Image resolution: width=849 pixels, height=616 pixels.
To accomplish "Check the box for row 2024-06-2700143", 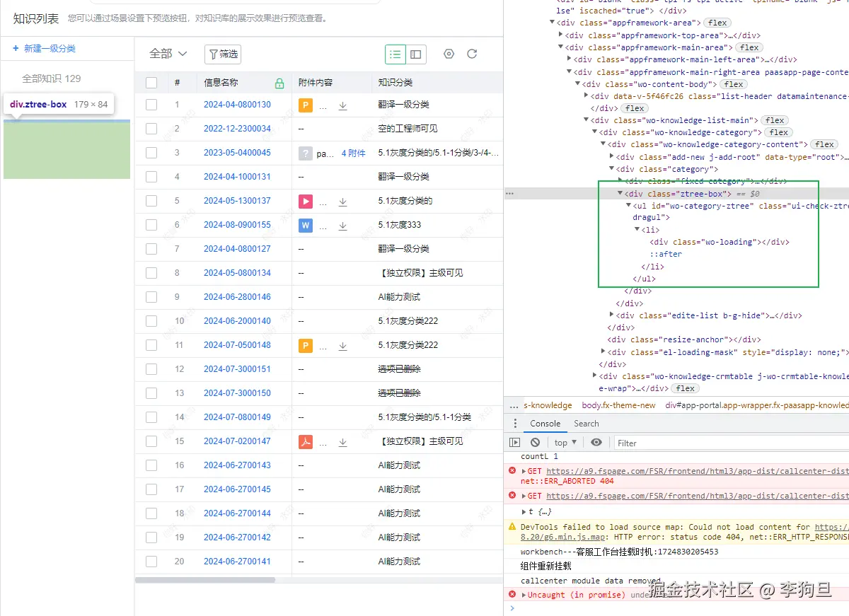I will click(151, 465).
